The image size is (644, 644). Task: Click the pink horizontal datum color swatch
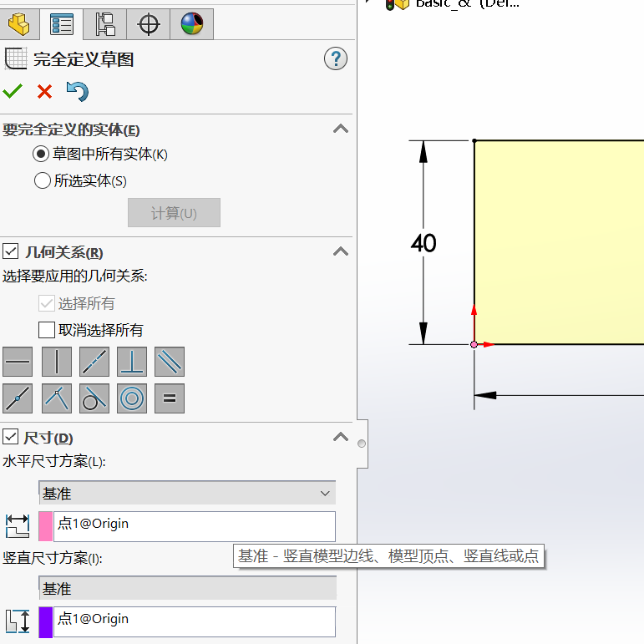click(46, 526)
